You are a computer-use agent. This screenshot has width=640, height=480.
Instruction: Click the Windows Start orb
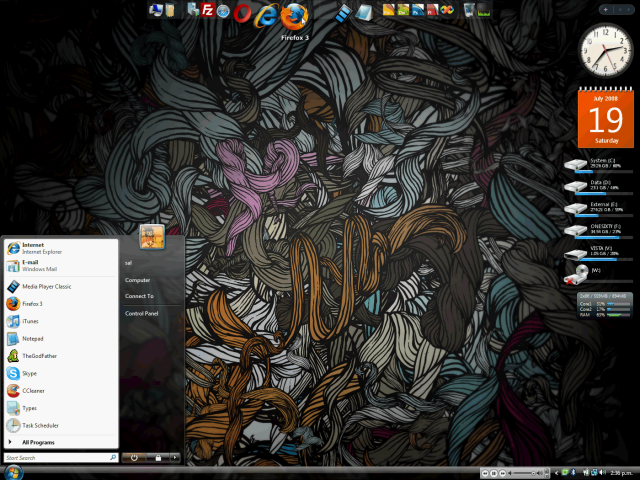tap(12, 473)
